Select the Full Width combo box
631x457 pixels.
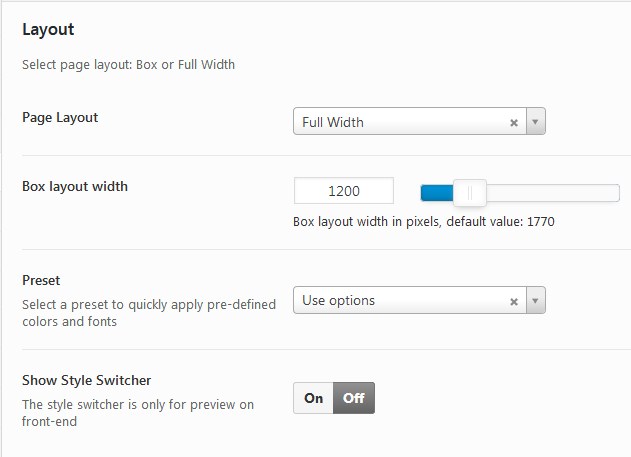419,121
